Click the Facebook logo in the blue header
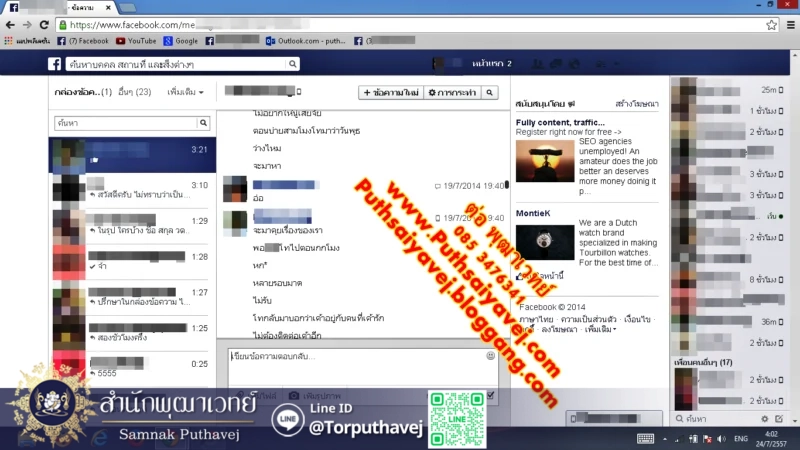Viewport: 800px width, 450px height. (56, 64)
